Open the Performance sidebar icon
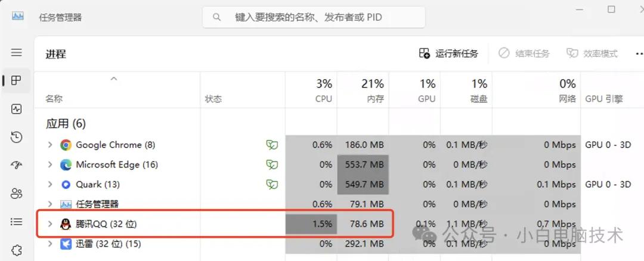Screen dimensions: 644x261 pyautogui.click(x=17, y=108)
